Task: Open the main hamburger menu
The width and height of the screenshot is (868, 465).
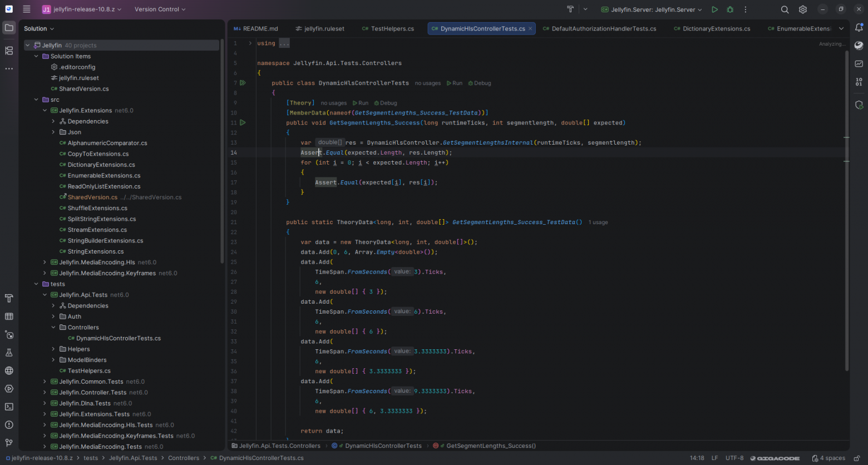Action: [27, 9]
